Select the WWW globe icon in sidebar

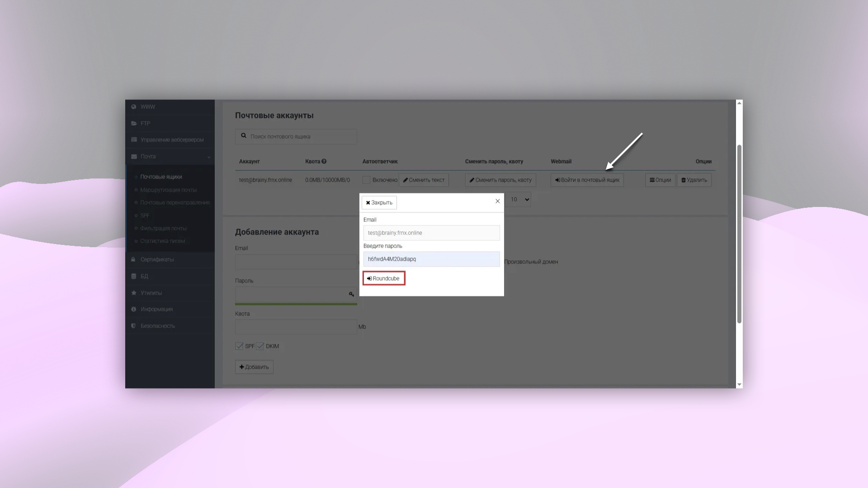click(134, 107)
